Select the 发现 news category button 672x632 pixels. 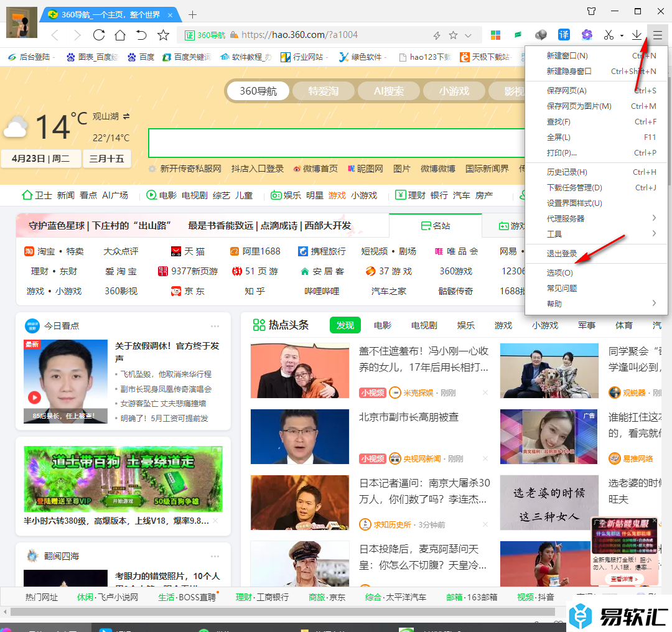point(345,325)
